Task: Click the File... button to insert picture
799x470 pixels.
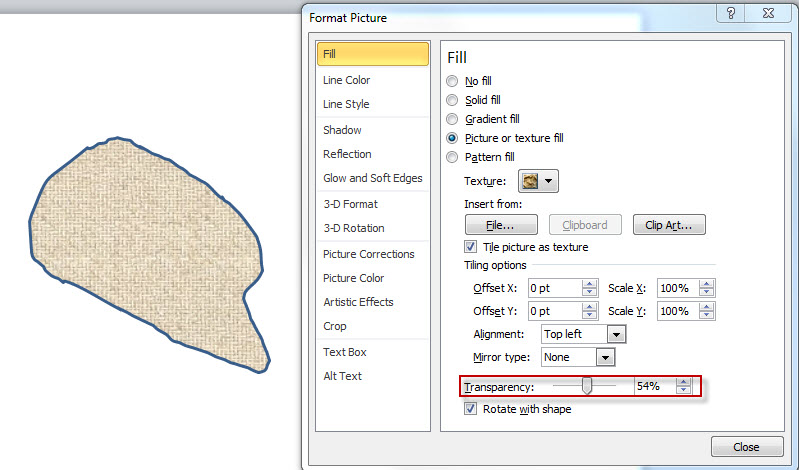Action: click(501, 225)
